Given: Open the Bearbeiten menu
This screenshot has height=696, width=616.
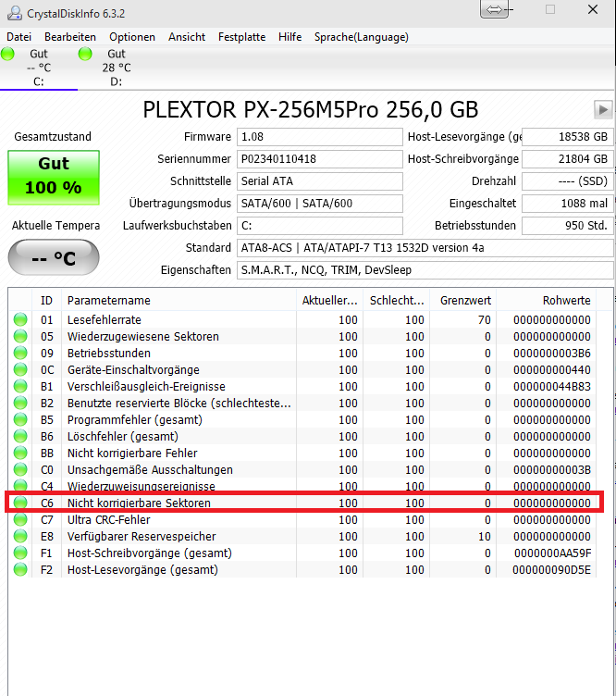Looking at the screenshot, I should coord(70,37).
